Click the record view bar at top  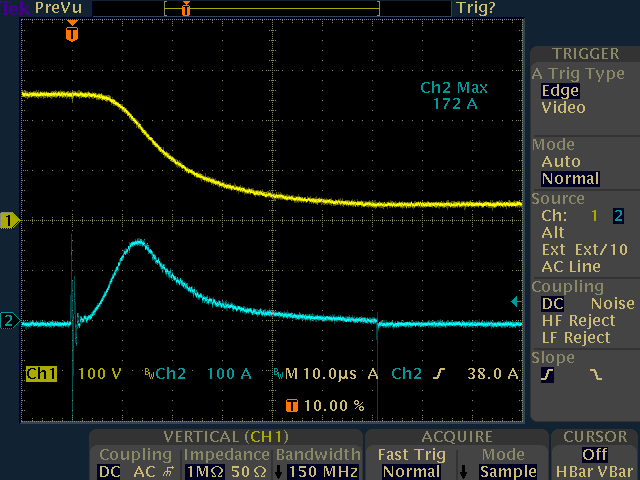235,8
